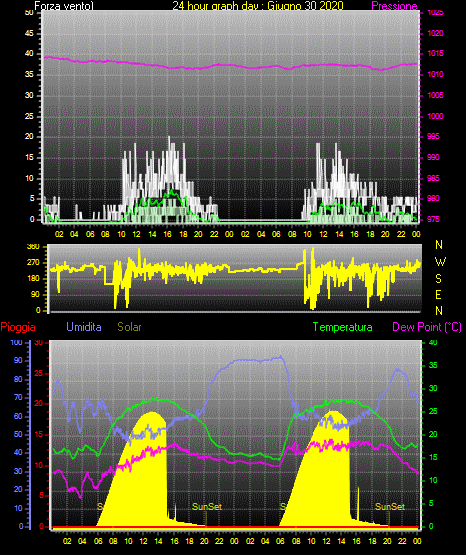
Task: Click blue humidity axis value 70
Action: coord(18,397)
